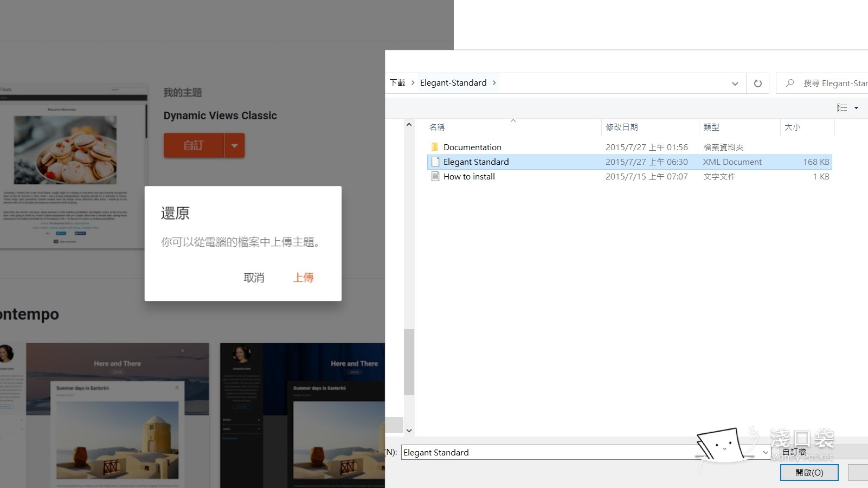Sort files by 名稱 column
868x488 pixels.
(x=437, y=127)
